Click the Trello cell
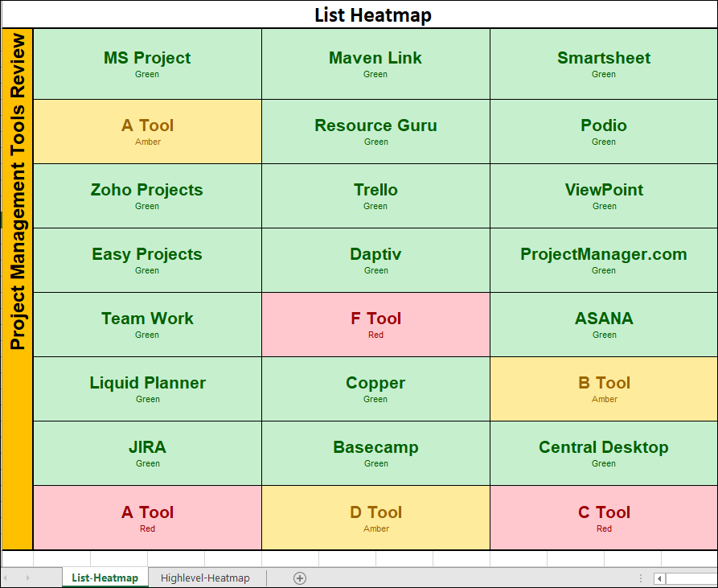718x588 pixels. coord(375,195)
